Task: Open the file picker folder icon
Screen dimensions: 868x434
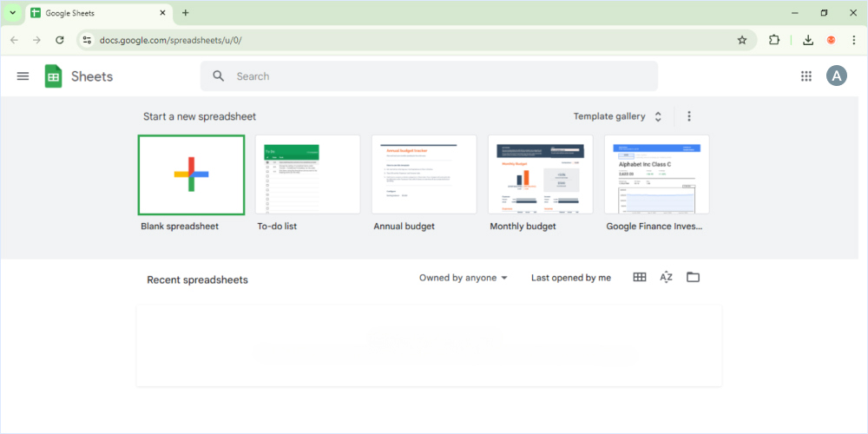Action: (693, 278)
